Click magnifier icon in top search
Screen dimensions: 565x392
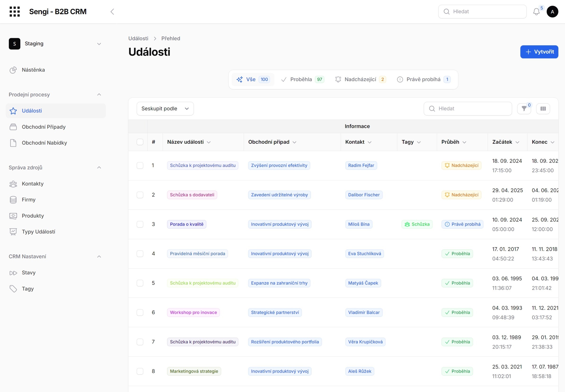point(446,12)
